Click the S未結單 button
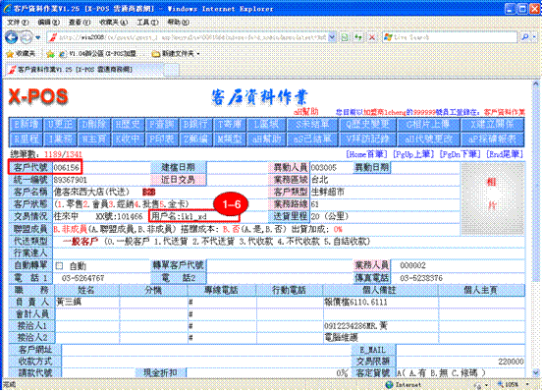The width and height of the screenshot is (543, 392). 312,124
